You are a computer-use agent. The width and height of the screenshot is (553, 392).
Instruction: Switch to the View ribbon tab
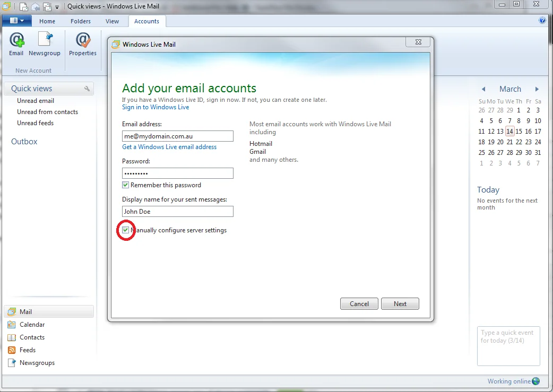[x=112, y=21]
